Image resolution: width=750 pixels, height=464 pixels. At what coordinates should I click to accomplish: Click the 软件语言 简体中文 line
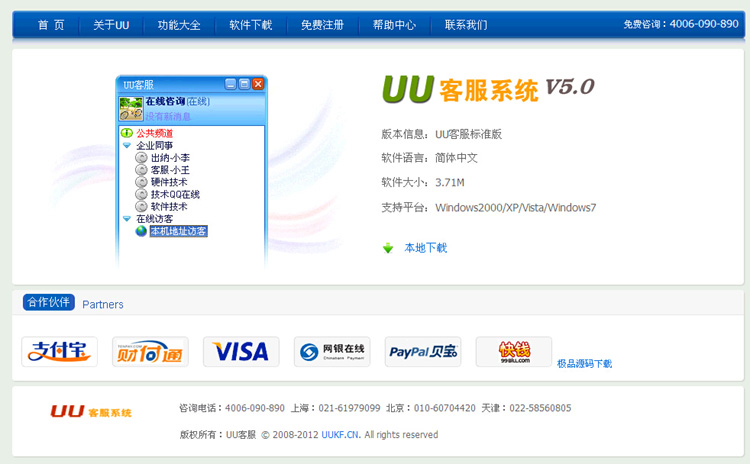click(x=430, y=158)
